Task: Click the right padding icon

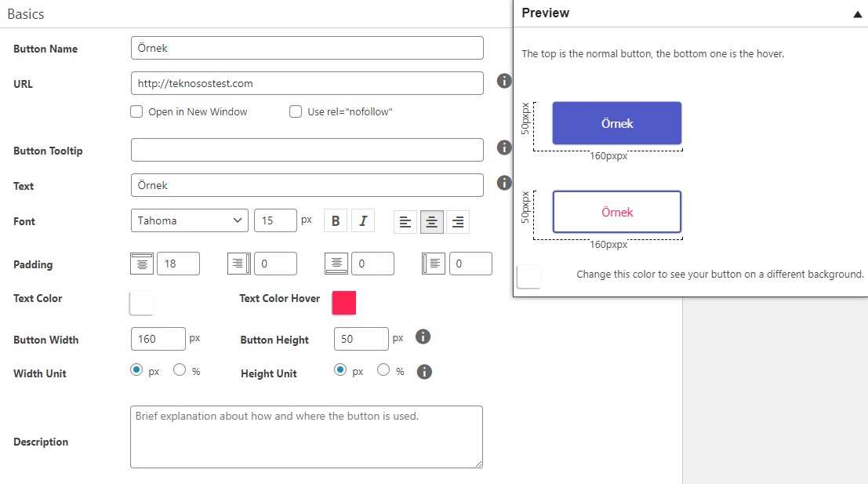Action: pos(239,264)
